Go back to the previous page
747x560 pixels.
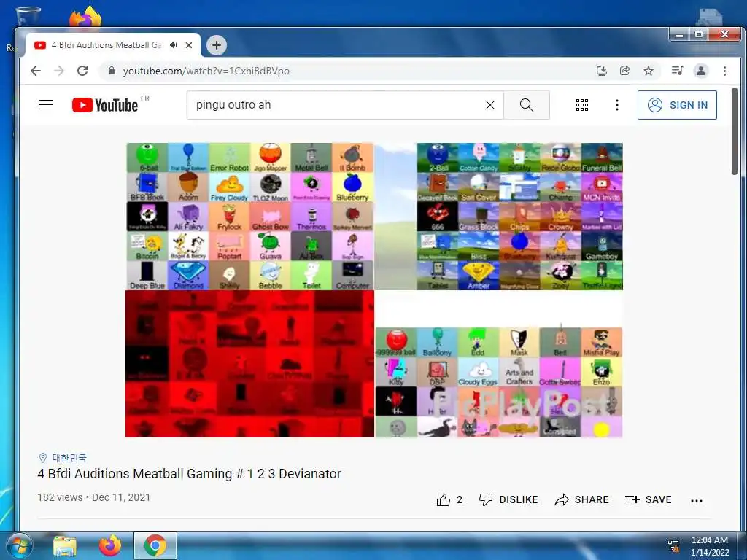click(x=36, y=71)
